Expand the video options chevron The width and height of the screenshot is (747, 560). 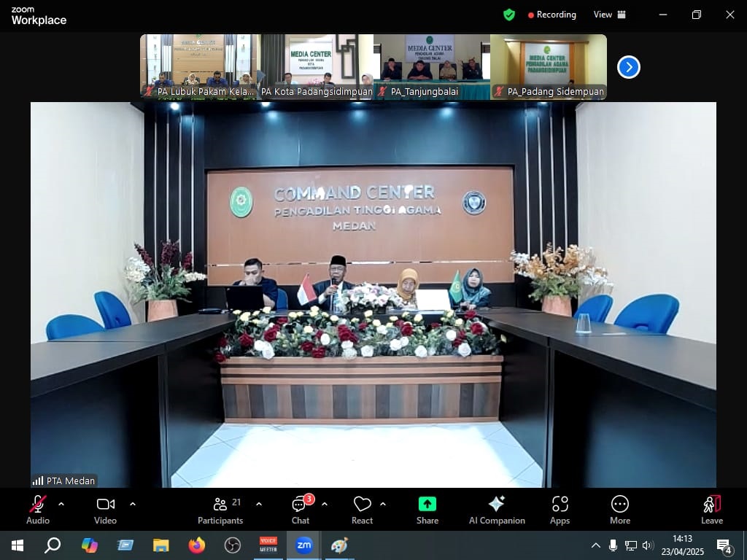pyautogui.click(x=133, y=504)
